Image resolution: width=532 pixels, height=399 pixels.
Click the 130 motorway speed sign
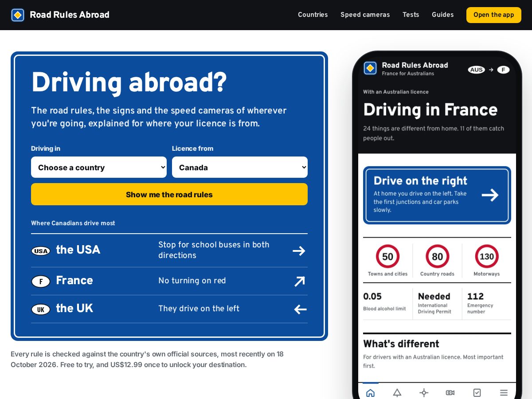[487, 256]
